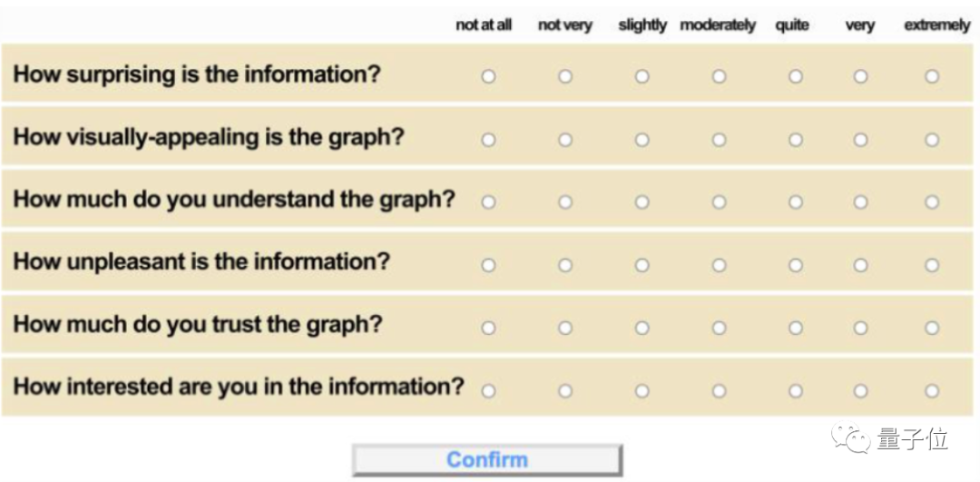
Task: Mark graph visual appeal as 'not very'
Action: pos(565,140)
